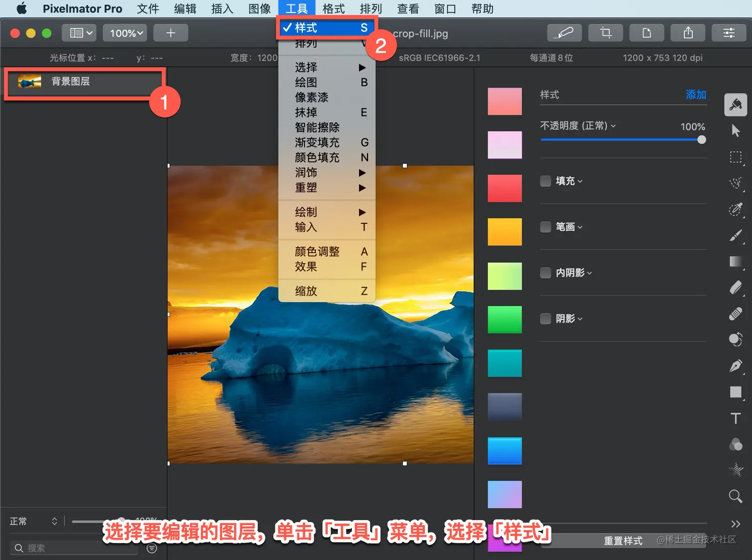
Task: Select the Repair bandage tool
Action: pos(736,314)
